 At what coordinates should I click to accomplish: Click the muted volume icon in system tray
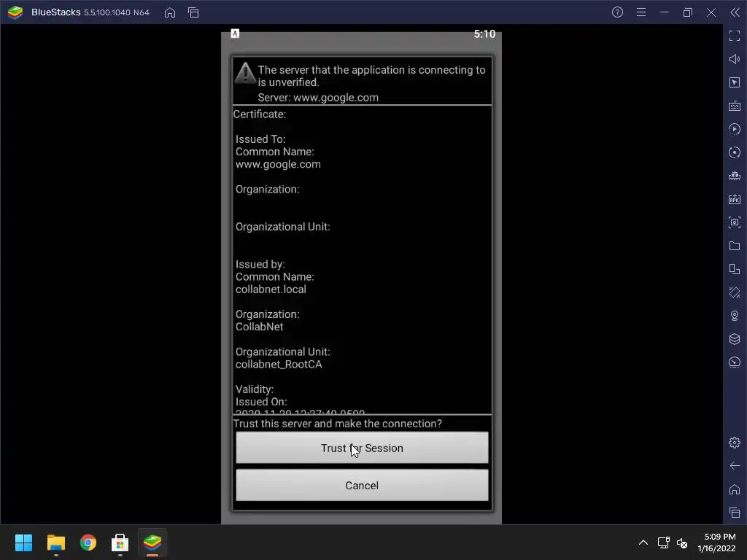pos(682,542)
